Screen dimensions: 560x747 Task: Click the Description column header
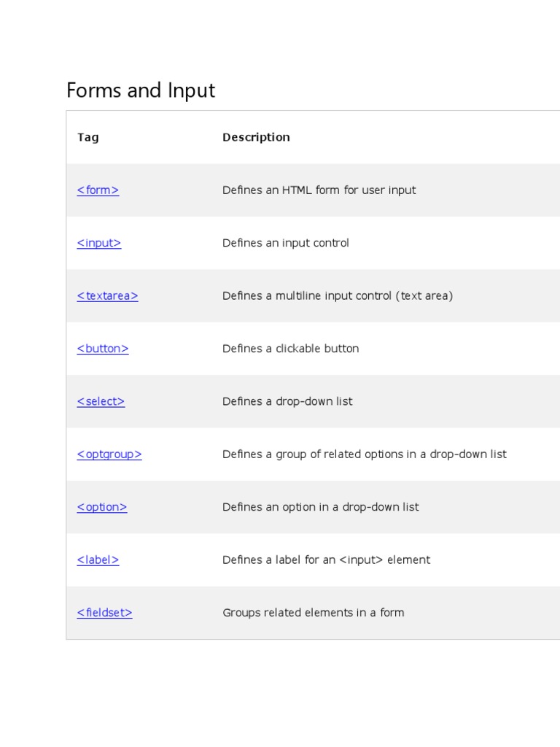[x=256, y=137]
